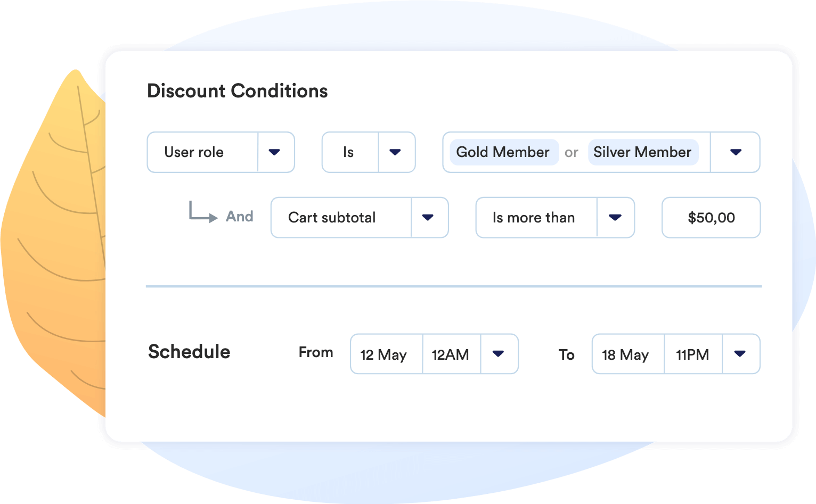Expand the Is operator dropdown arrow
The image size is (816, 504).
pos(395,152)
